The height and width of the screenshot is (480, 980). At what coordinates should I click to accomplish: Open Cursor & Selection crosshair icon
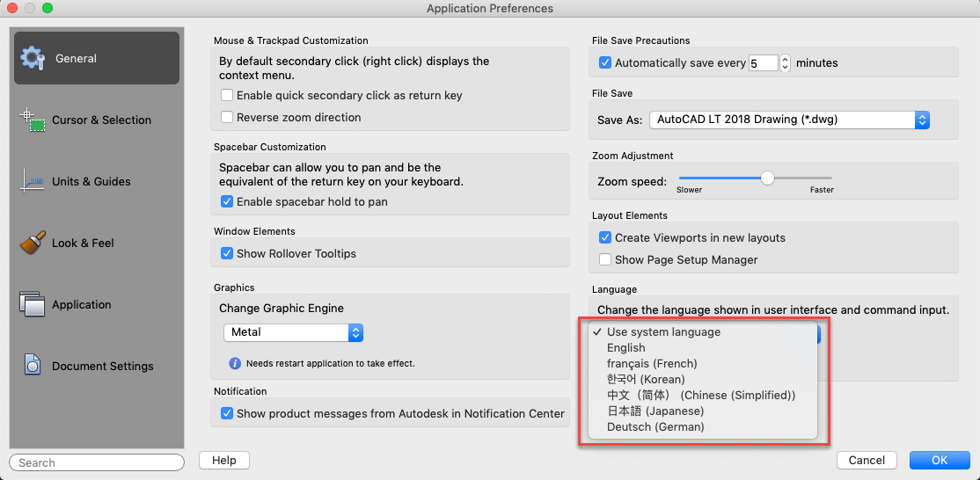33,120
